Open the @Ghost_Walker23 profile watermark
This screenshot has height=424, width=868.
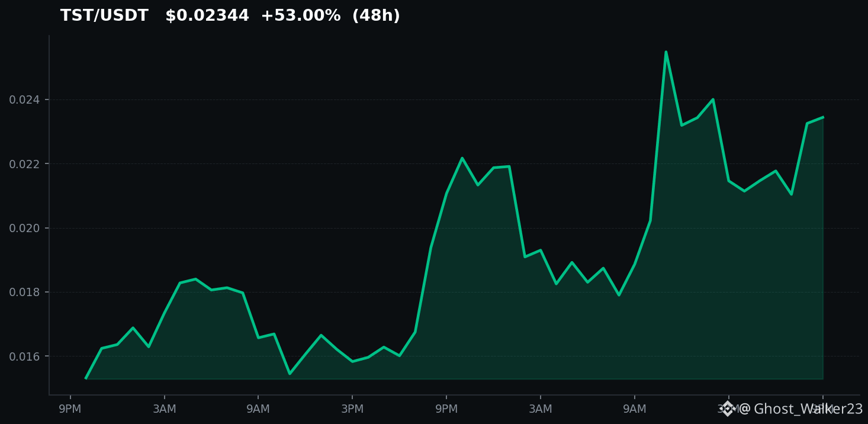coord(801,409)
